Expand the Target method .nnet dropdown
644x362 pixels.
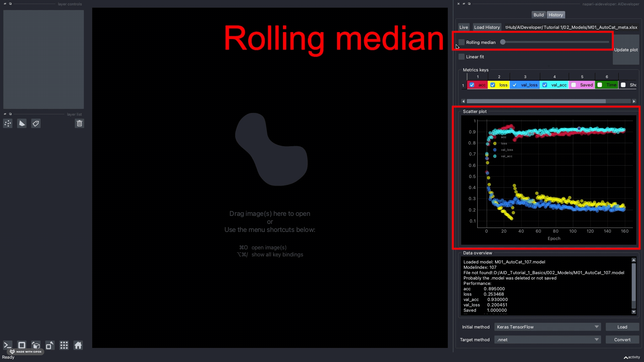click(596, 340)
